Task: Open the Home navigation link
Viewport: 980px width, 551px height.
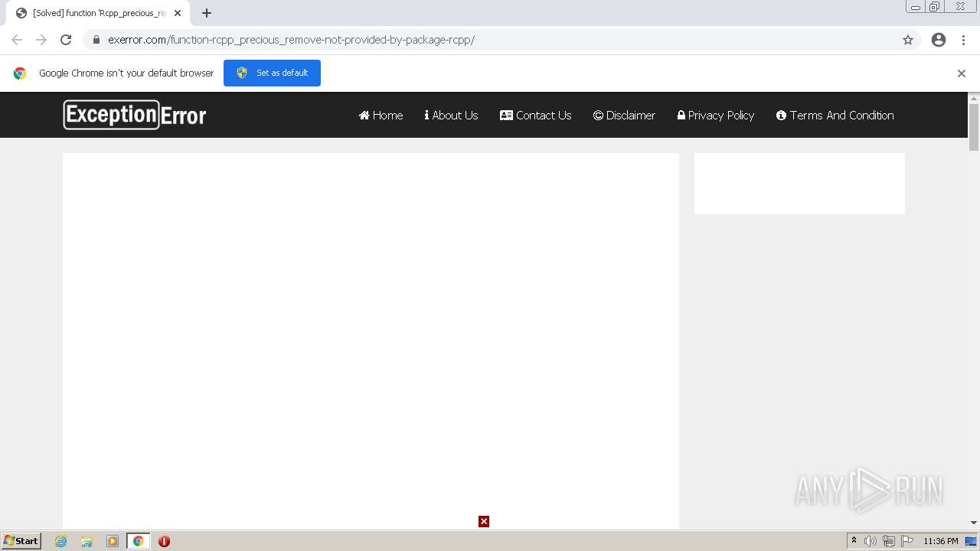Action: tap(381, 116)
